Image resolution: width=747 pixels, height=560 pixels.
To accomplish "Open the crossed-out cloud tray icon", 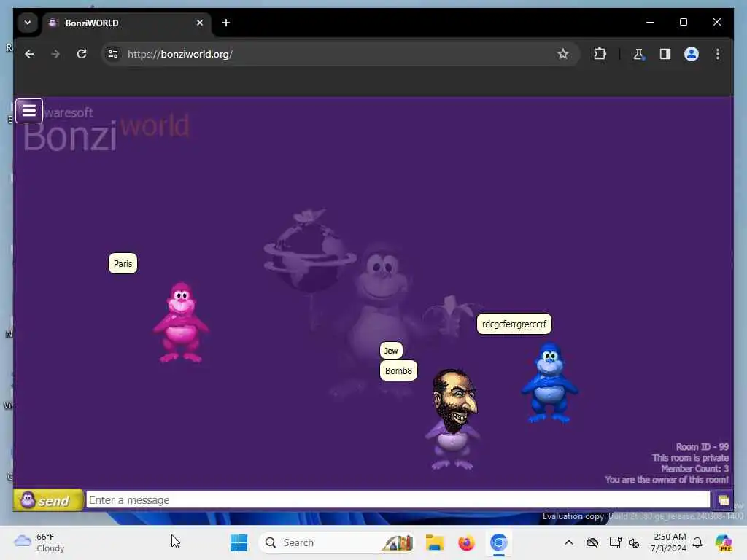I will coord(592,542).
